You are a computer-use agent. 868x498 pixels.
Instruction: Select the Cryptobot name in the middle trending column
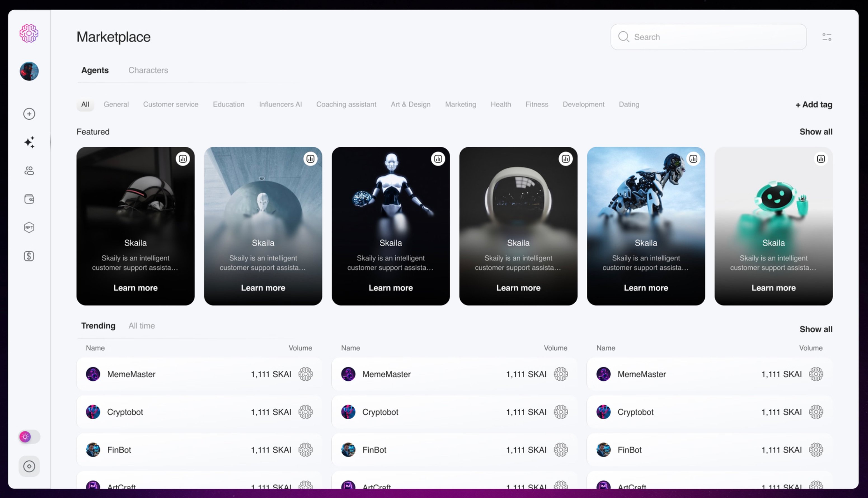point(380,412)
